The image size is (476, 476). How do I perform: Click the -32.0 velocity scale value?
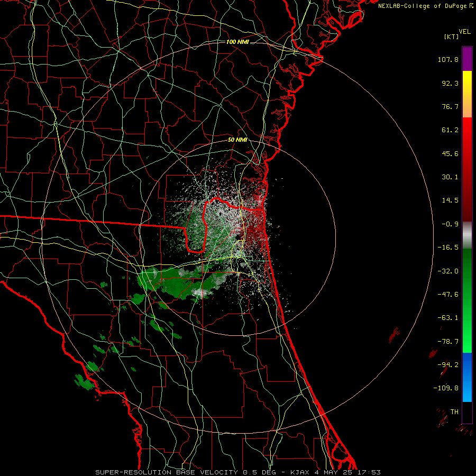[448, 271]
